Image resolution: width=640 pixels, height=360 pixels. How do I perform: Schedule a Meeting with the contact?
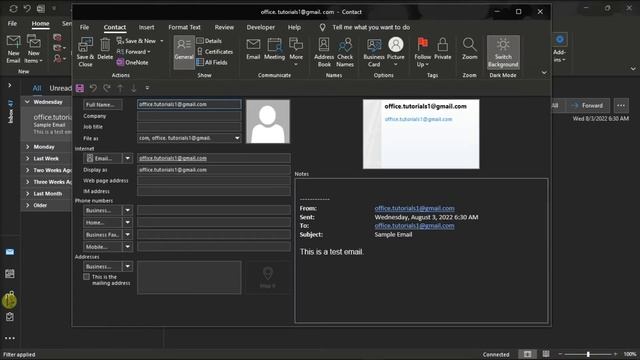point(274,49)
